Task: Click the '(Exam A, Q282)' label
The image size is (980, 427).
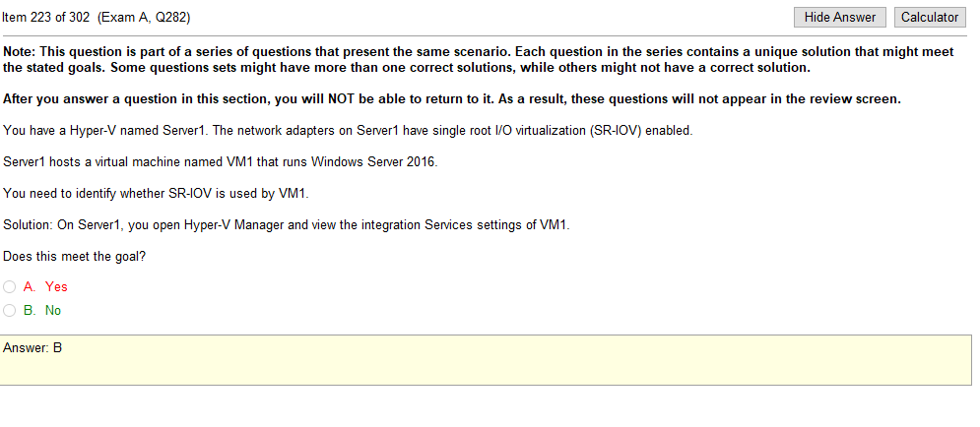Action: point(144,18)
